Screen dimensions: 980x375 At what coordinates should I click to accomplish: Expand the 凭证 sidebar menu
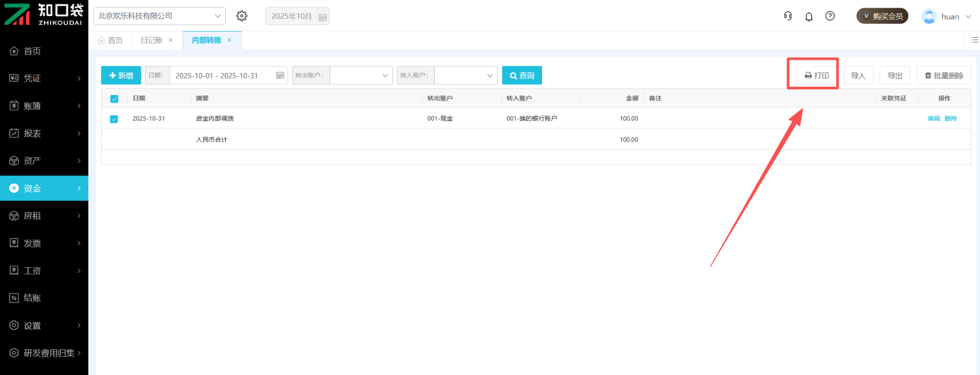44,78
